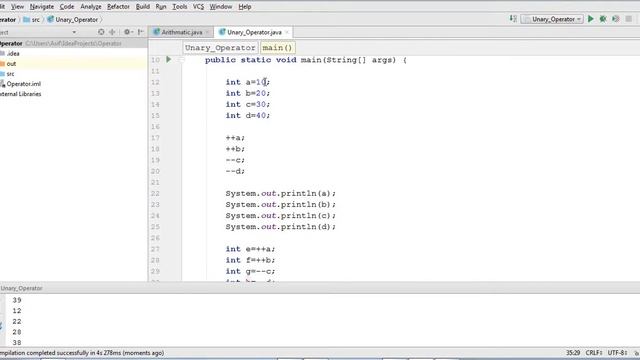The image size is (640, 360).
Task: Open the Unary_Operator run configuration dropdown
Action: coord(552,19)
